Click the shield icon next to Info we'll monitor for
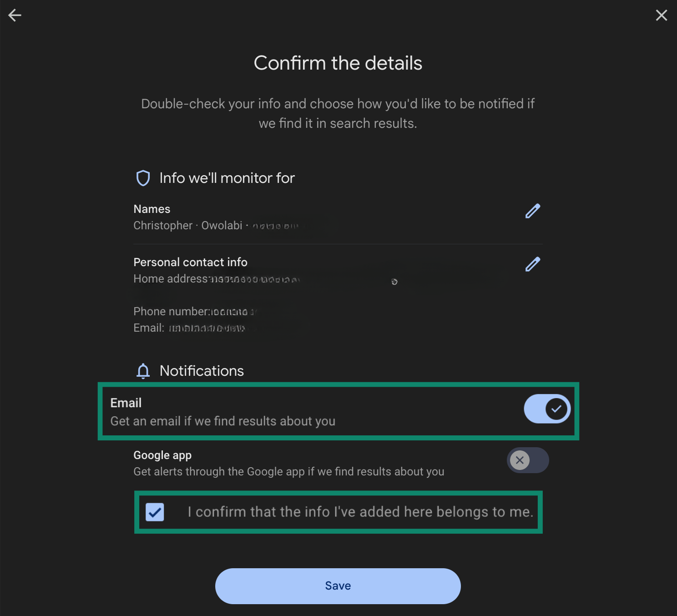Screen dimensions: 677x616 point(143,178)
